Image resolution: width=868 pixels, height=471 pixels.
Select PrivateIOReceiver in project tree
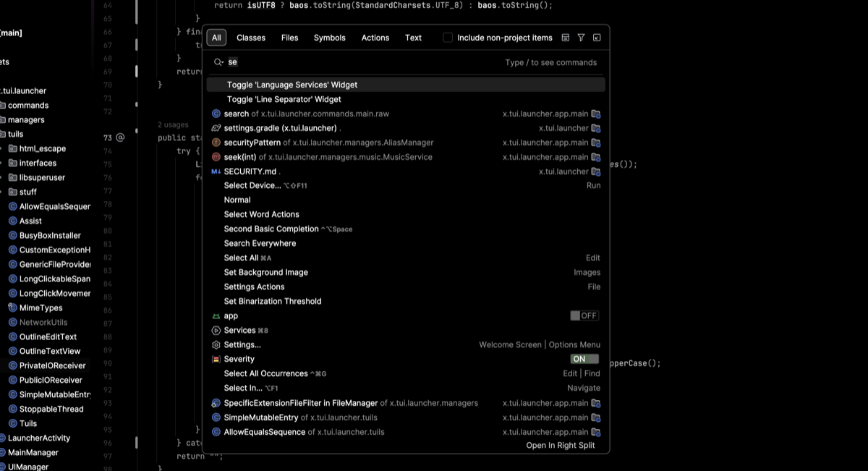(x=52, y=365)
